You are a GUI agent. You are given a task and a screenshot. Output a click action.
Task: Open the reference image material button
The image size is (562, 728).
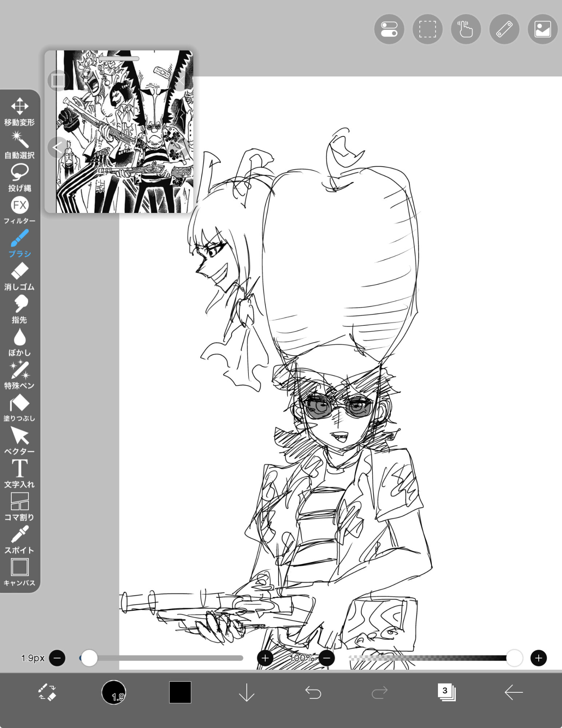[x=543, y=29]
